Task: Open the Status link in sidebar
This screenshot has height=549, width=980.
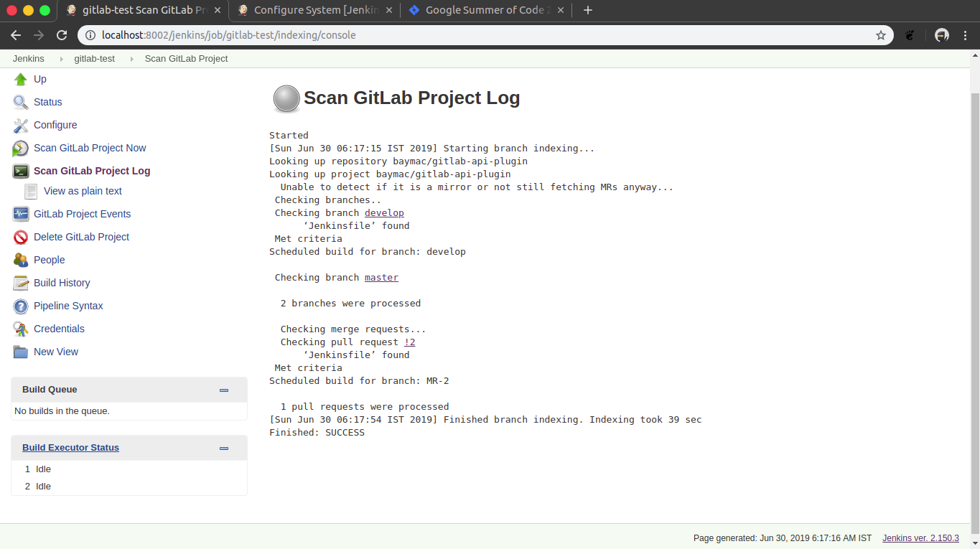Action: [48, 102]
